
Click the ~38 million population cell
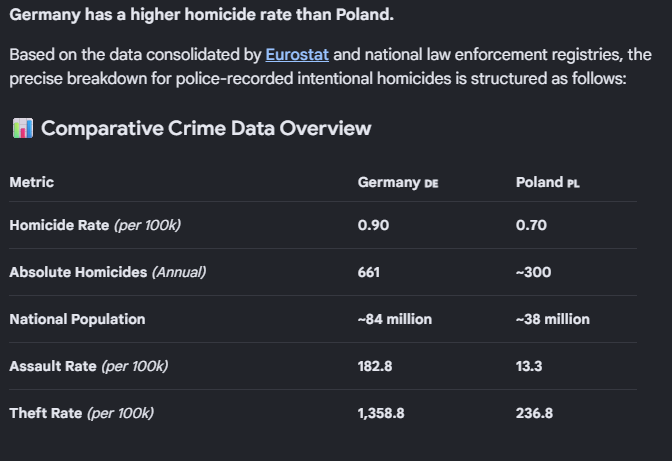pos(552,319)
